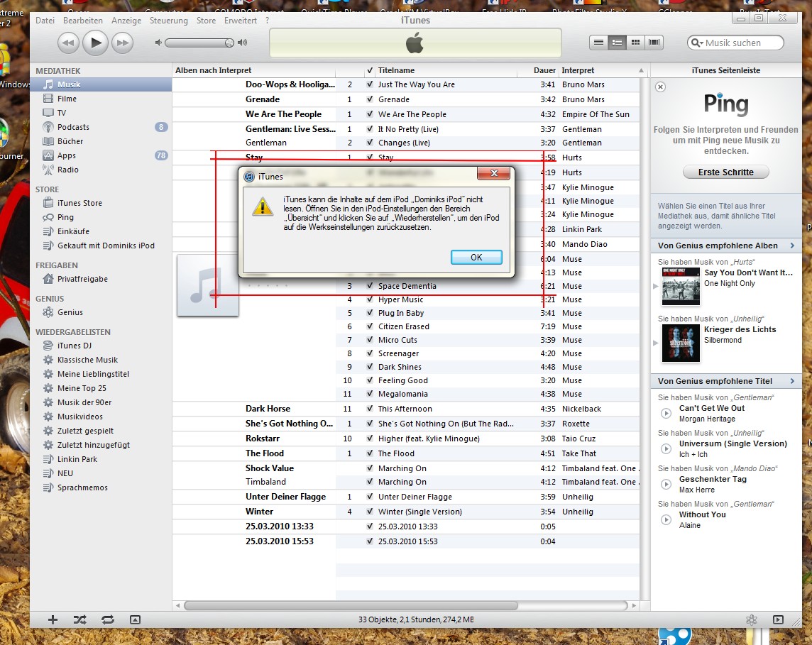Open the Erweitert menu
Image resolution: width=812 pixels, height=645 pixels.
tap(241, 20)
